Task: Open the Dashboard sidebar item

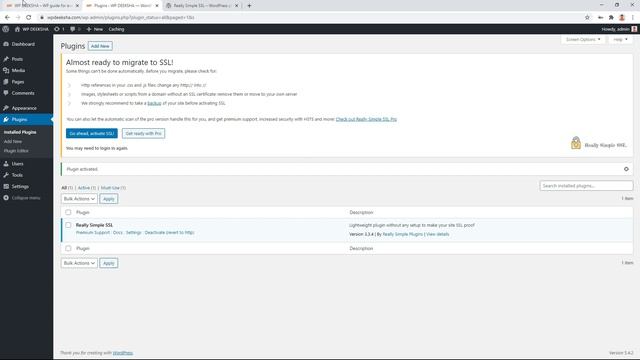Action: tap(23, 44)
